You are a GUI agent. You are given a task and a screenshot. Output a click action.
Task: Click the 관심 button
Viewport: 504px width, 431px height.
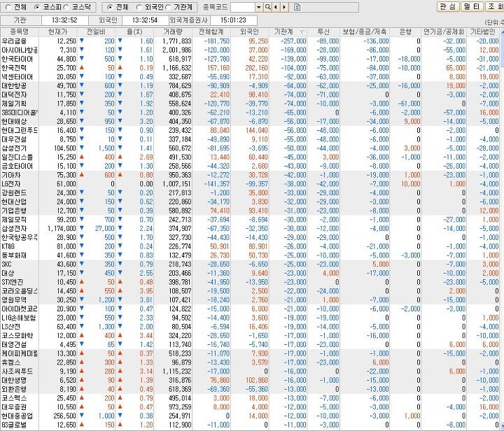(448, 7)
